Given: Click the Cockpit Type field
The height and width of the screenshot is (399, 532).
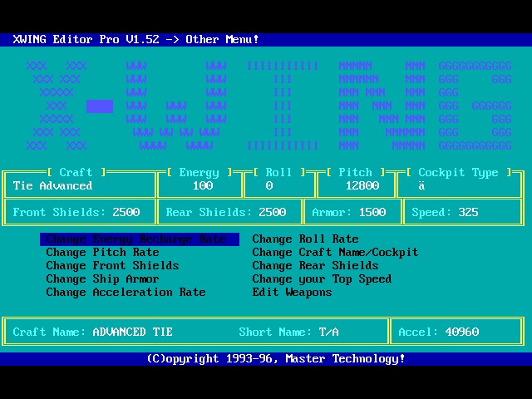Looking at the screenshot, I should [x=458, y=185].
